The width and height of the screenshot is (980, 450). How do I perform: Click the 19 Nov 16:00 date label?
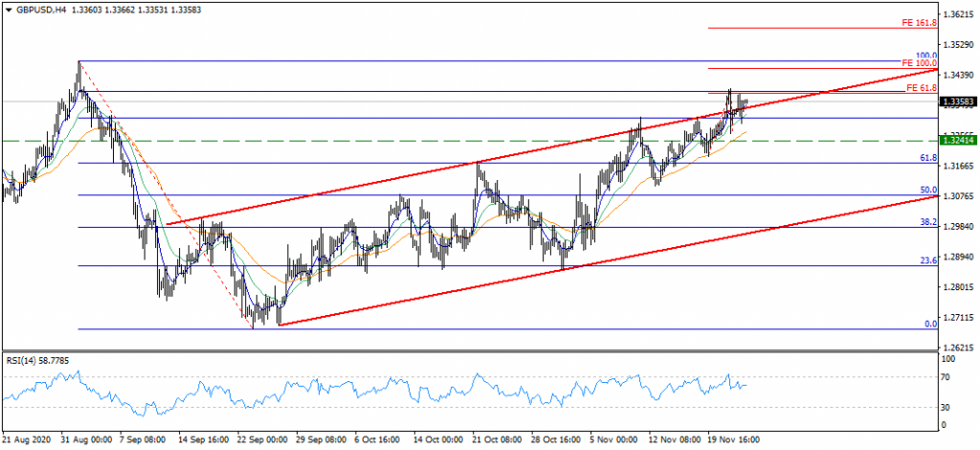coord(735,439)
